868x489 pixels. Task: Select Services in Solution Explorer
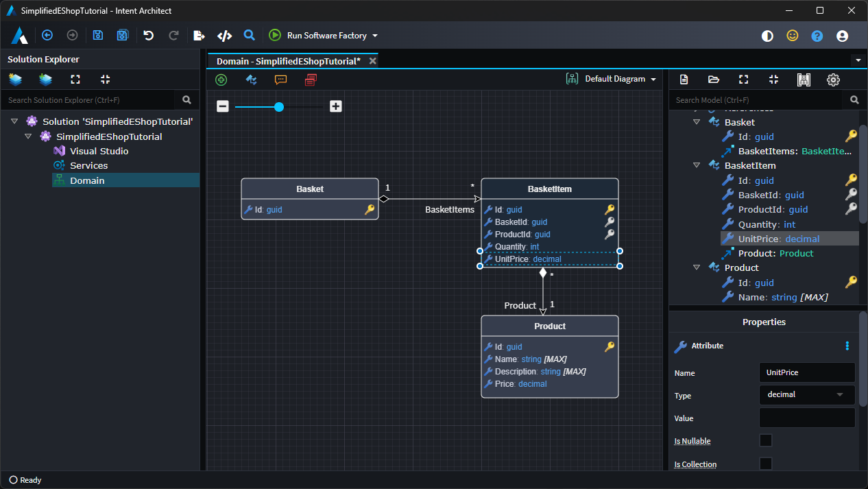88,165
